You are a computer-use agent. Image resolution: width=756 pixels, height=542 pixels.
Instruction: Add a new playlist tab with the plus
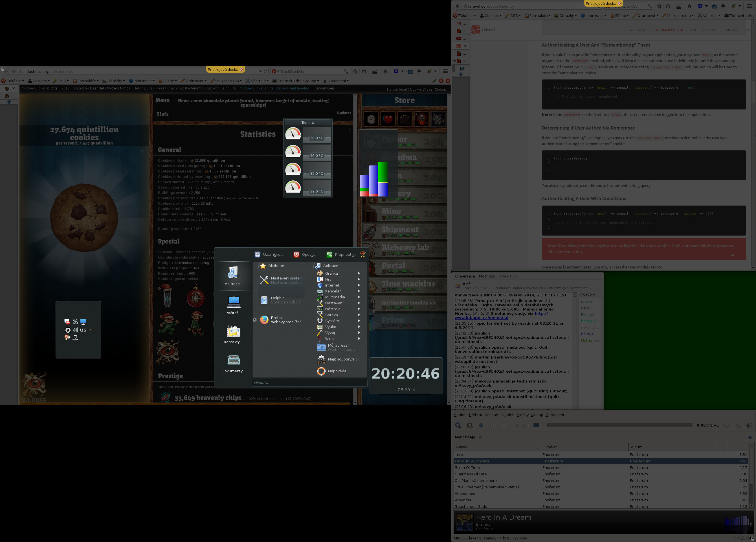click(x=750, y=437)
